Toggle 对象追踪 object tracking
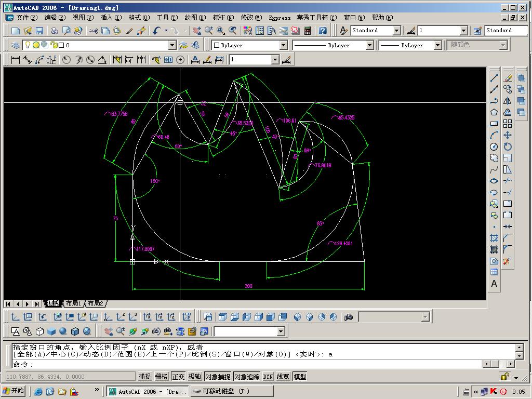The image size is (532, 399). 247,376
